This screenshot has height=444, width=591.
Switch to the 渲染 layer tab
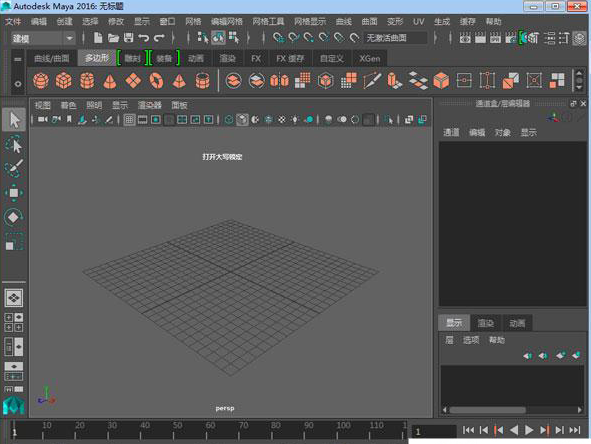tap(485, 323)
